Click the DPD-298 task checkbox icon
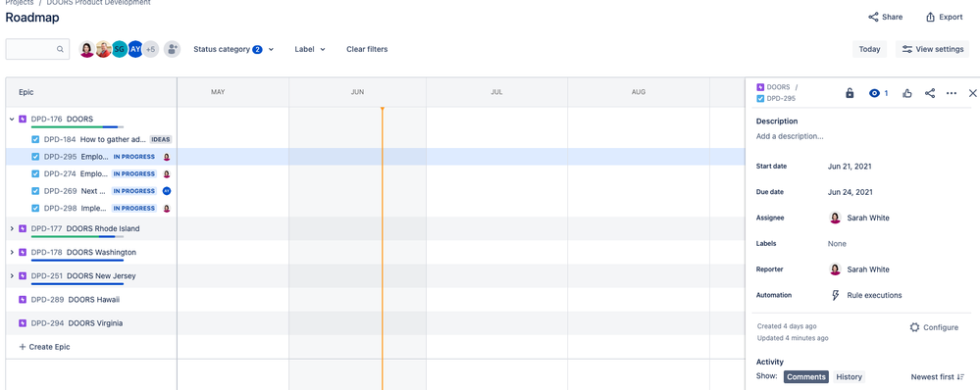 pos(35,209)
